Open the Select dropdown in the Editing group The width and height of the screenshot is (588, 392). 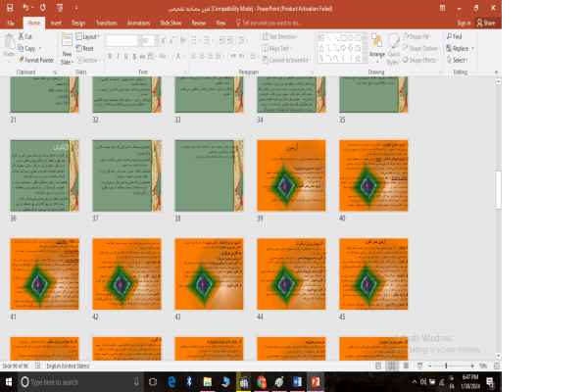(458, 60)
